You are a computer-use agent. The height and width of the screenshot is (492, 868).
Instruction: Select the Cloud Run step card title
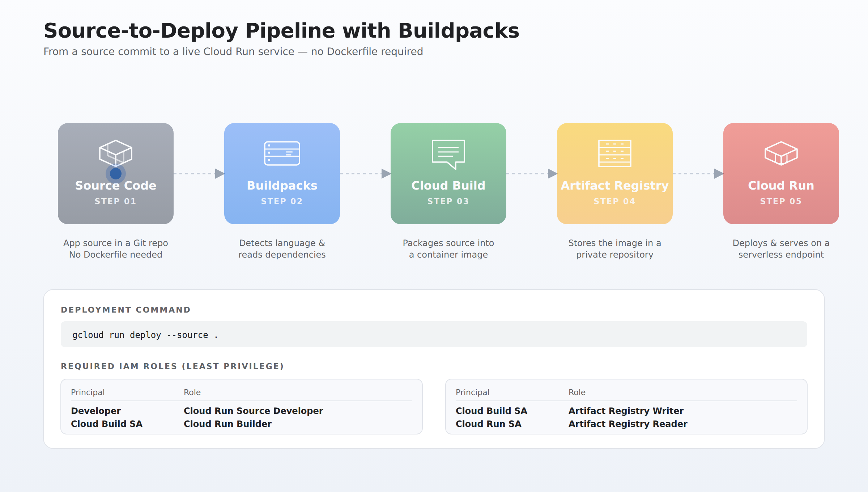pyautogui.click(x=781, y=186)
